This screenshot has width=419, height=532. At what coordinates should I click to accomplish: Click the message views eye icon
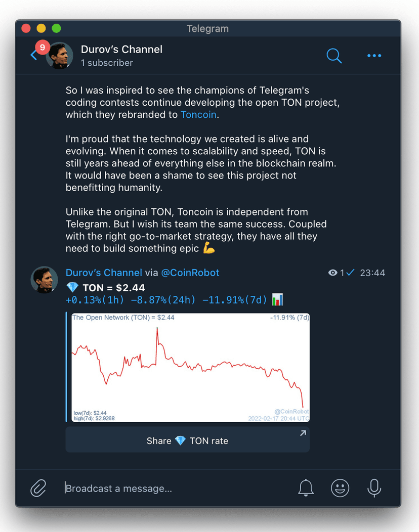(x=332, y=273)
